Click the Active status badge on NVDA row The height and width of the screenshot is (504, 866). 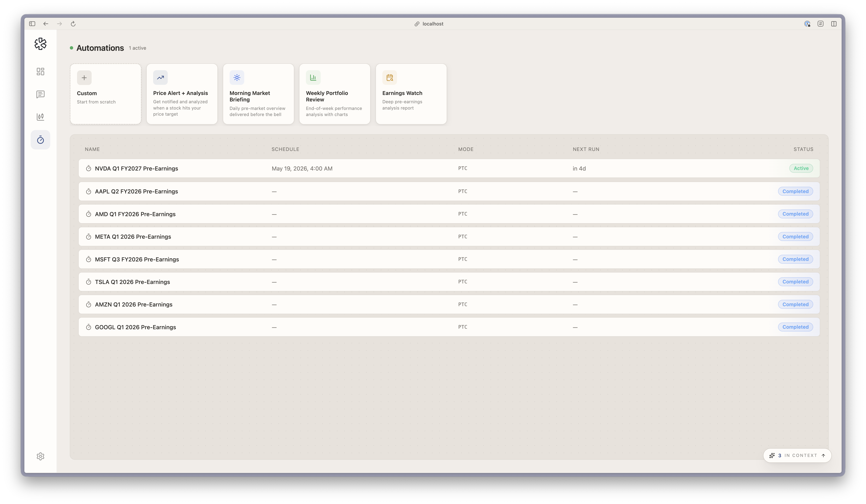(801, 168)
